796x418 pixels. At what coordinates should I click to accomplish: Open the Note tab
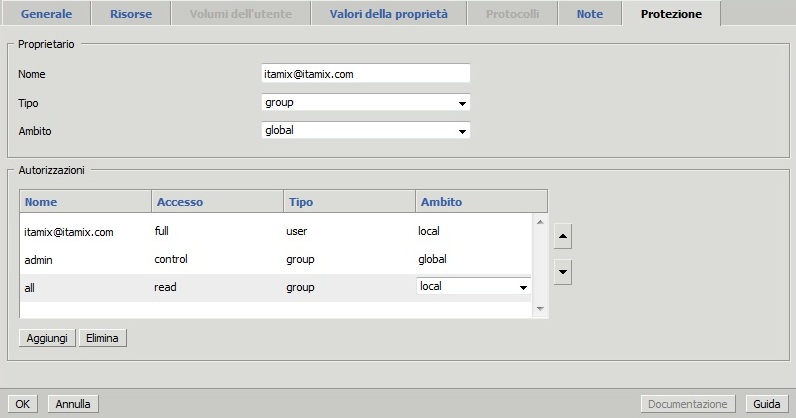[590, 14]
